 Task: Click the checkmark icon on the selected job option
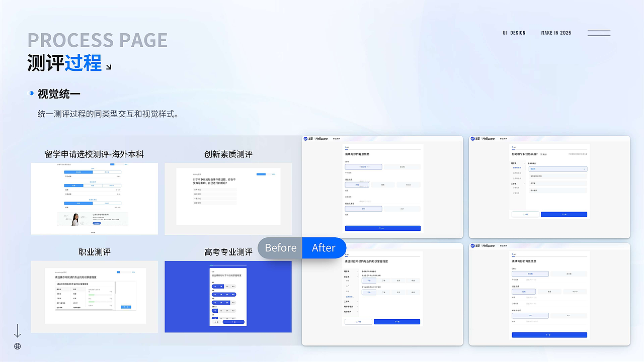pyautogui.click(x=584, y=169)
